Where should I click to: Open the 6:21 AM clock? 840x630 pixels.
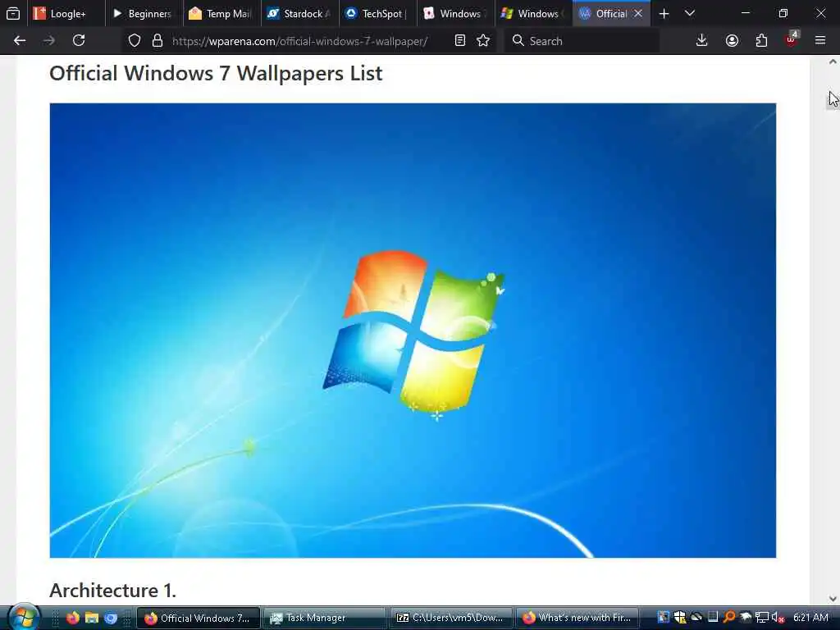[810, 618]
